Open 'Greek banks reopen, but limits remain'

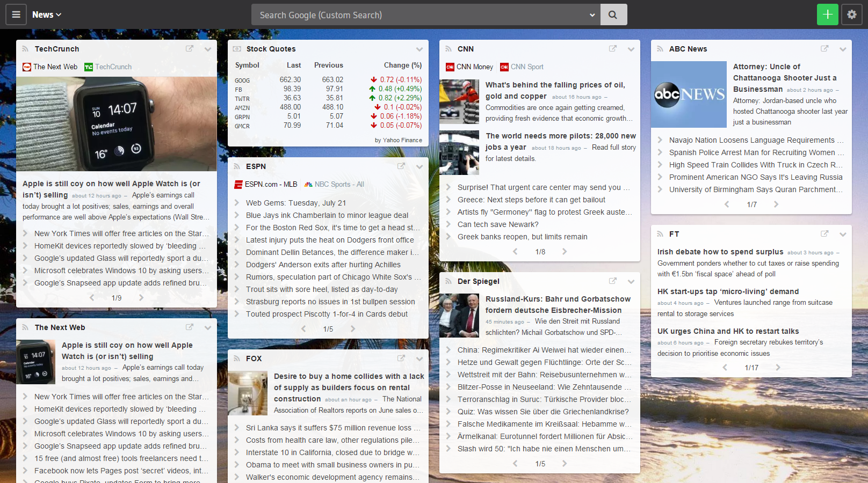[x=523, y=237]
